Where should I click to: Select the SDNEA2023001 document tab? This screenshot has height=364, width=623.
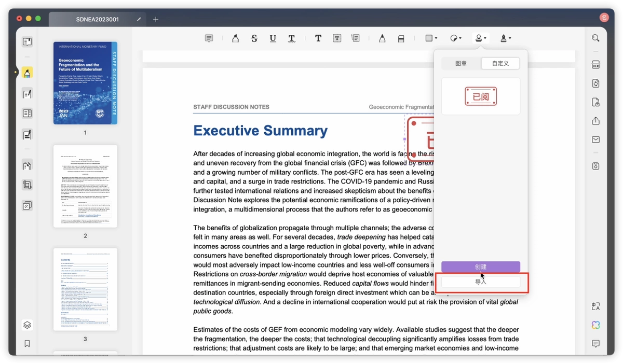pos(98,19)
